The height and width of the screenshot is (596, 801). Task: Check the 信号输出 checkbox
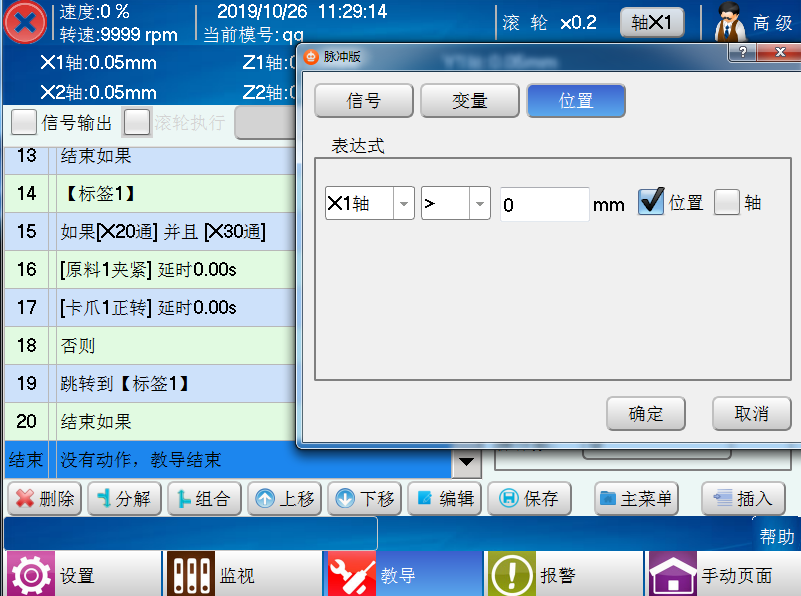(24, 123)
